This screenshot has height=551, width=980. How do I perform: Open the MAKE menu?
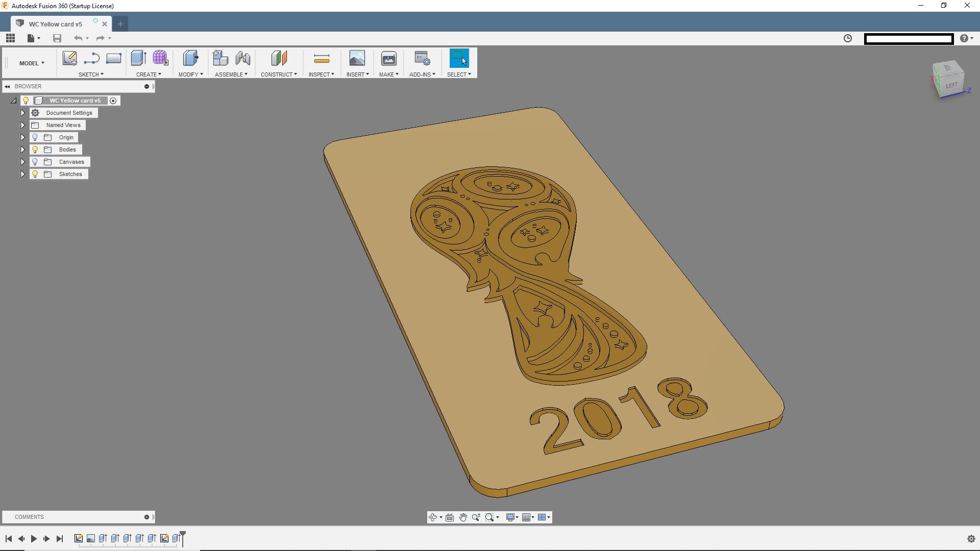[x=389, y=74]
